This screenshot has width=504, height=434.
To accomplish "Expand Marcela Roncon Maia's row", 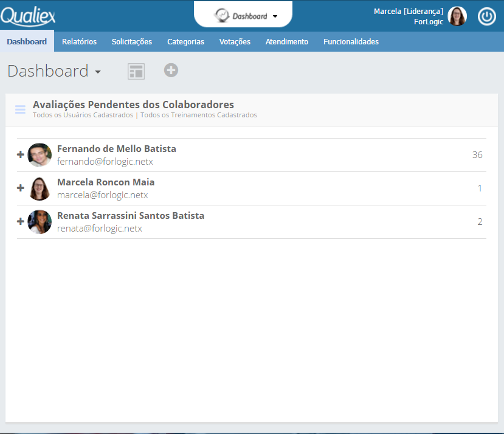I will [21, 188].
